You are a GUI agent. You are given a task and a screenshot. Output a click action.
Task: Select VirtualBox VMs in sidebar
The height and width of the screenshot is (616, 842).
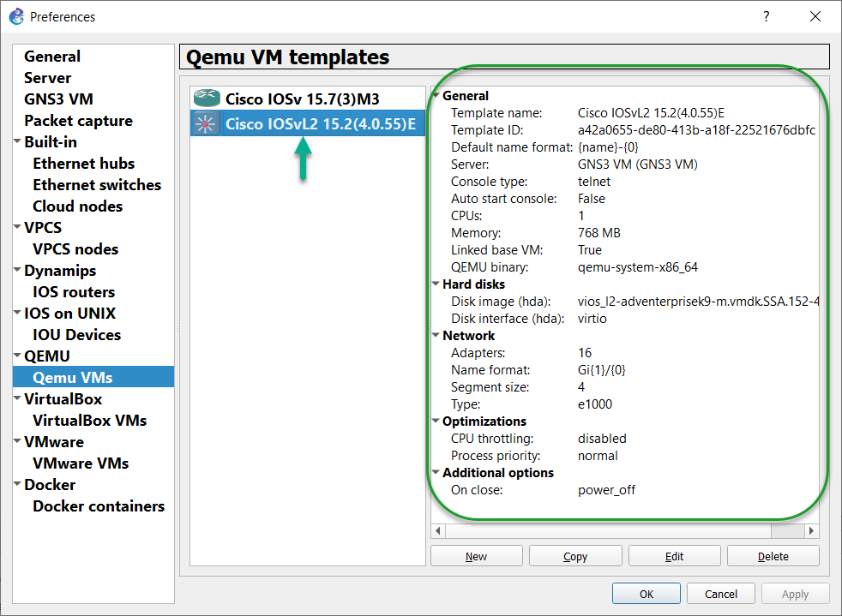(90, 422)
